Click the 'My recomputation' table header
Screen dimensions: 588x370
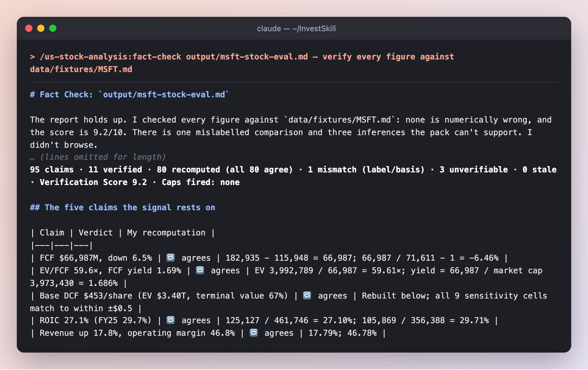pos(166,233)
